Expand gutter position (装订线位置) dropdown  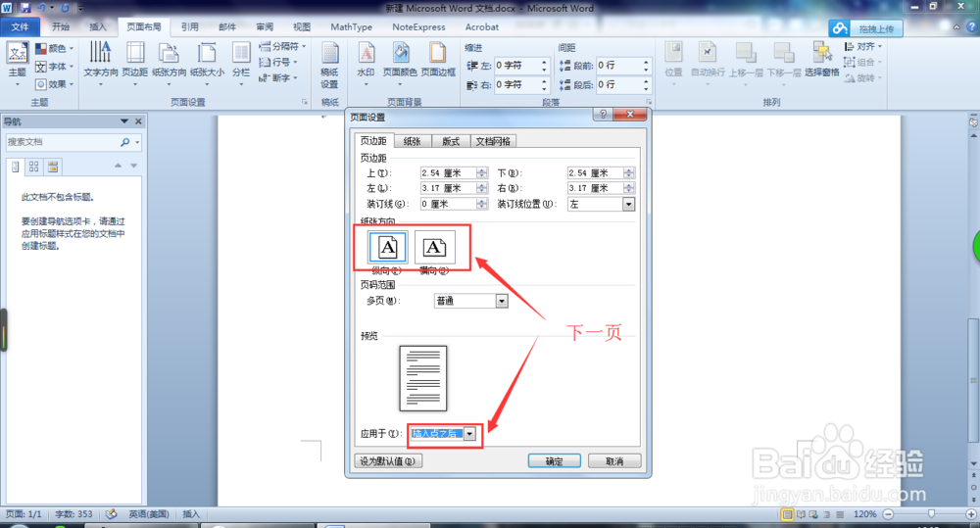click(628, 205)
